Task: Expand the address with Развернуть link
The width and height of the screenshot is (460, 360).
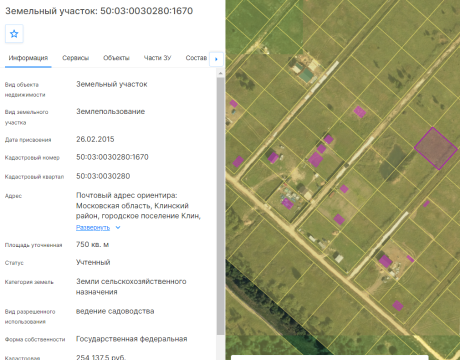Action: pyautogui.click(x=93, y=228)
